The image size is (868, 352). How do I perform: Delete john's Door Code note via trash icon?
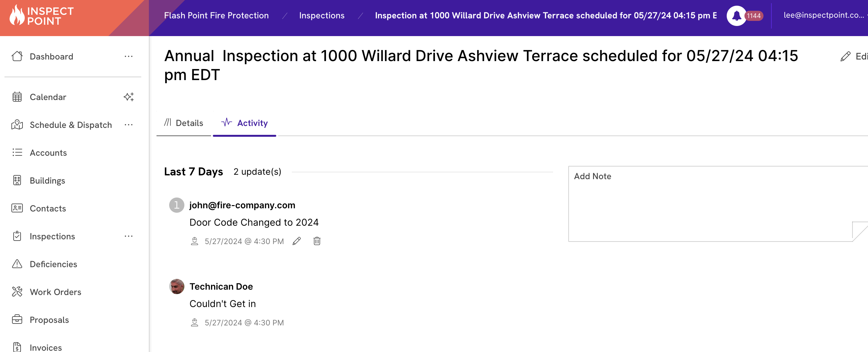tap(317, 241)
